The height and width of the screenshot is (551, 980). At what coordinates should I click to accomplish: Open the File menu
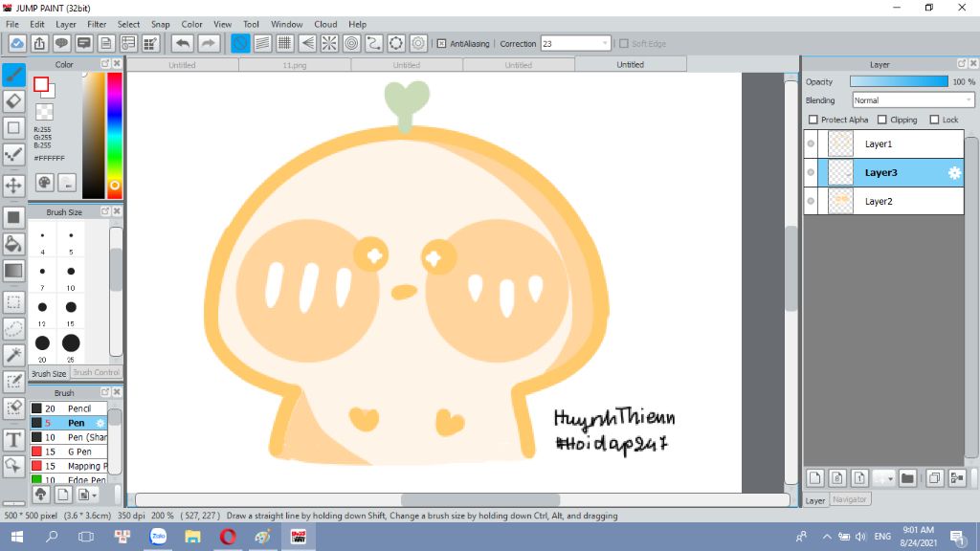click(12, 24)
